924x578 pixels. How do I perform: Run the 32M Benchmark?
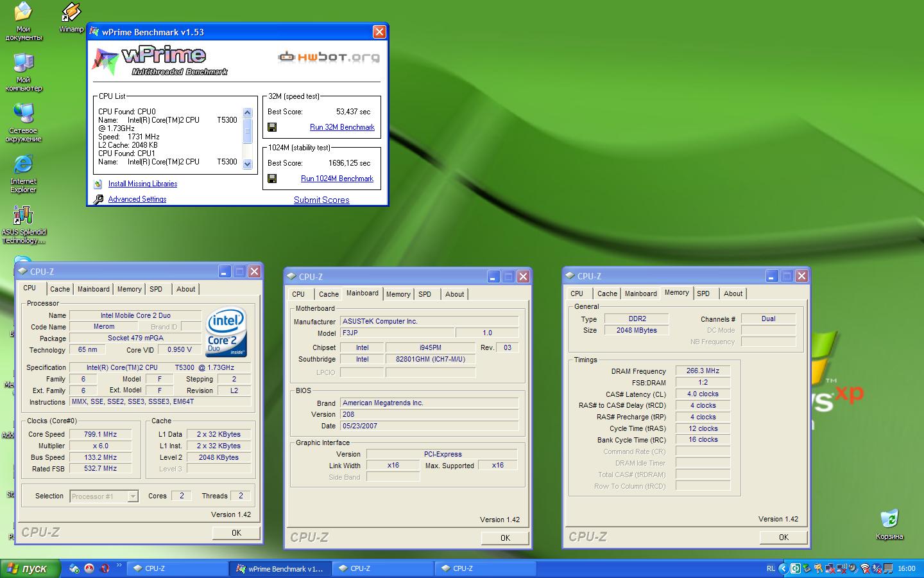pos(342,127)
